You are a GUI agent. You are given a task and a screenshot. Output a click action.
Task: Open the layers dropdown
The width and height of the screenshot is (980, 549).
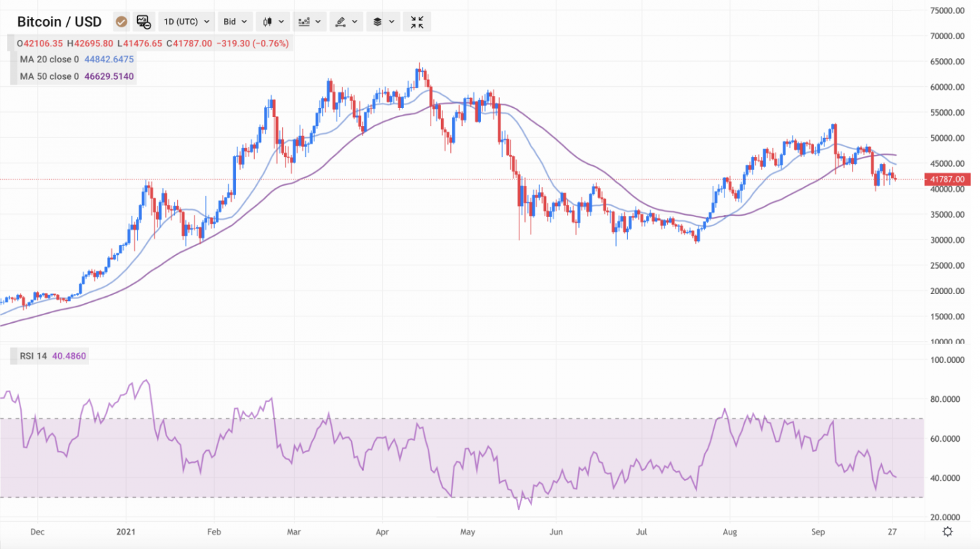384,22
